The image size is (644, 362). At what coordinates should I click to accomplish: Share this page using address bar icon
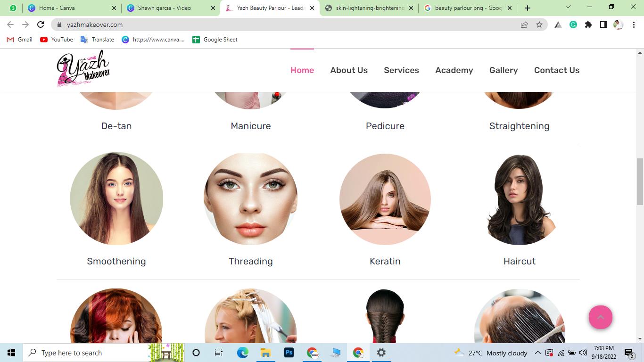524,25
